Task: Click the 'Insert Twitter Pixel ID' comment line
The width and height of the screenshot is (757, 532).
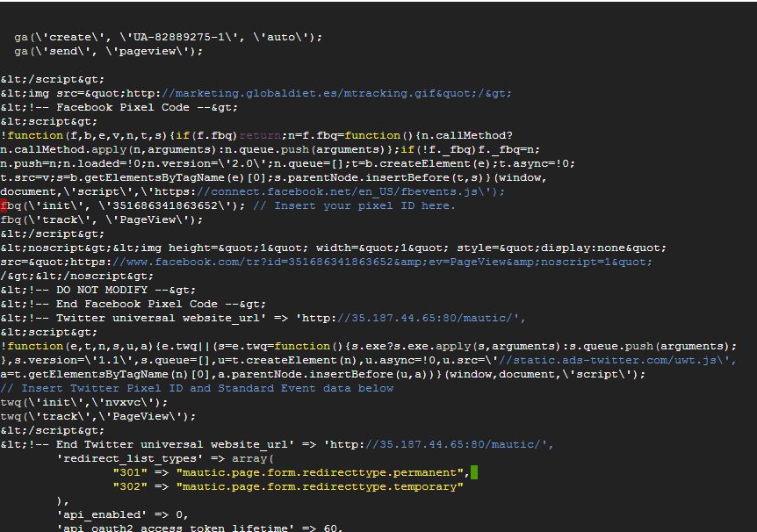Action: [x=197, y=388]
